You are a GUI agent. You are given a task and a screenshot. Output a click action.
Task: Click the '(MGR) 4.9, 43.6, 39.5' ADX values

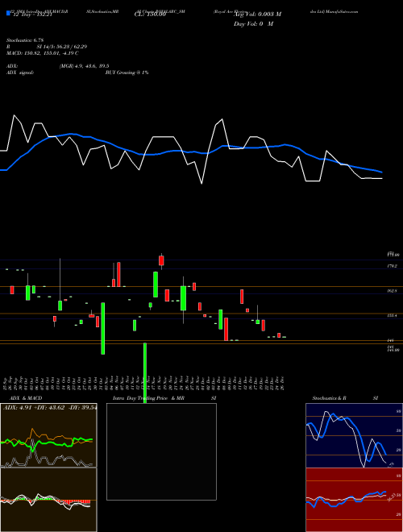point(84,66)
